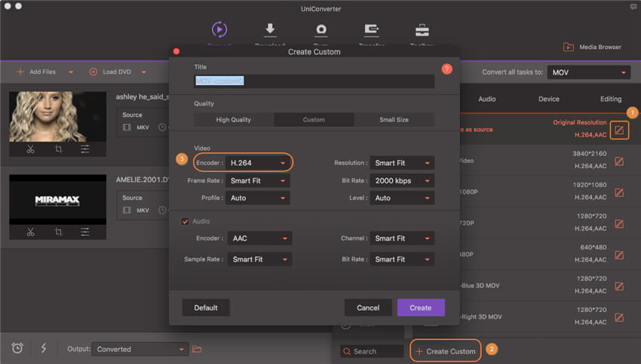Open the Channel Smart Fit dropdown

click(x=402, y=238)
